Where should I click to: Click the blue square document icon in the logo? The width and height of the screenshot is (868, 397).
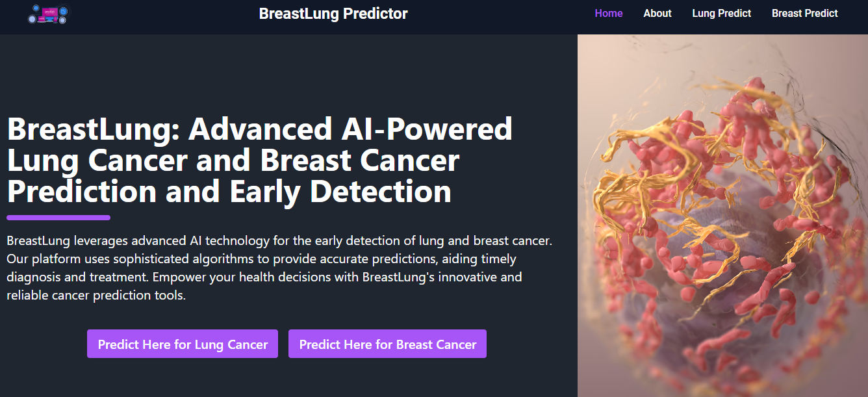pos(63,11)
